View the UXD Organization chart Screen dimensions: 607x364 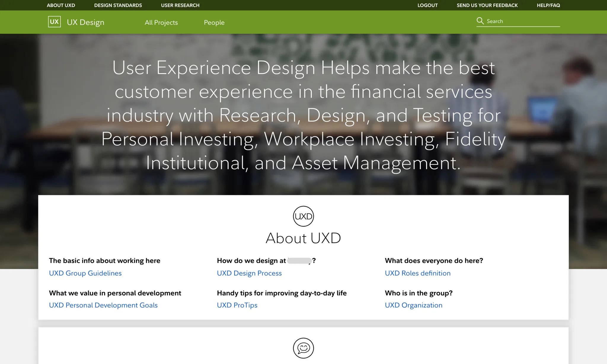pos(413,305)
